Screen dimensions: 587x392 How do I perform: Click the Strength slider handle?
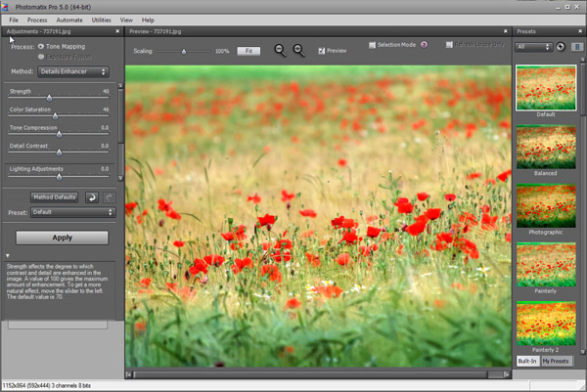pos(49,98)
